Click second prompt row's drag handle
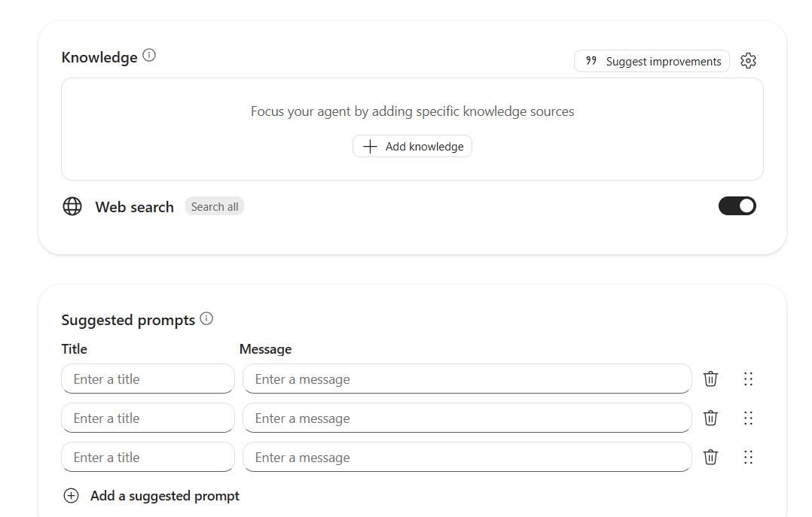Image resolution: width=812 pixels, height=517 pixels. (748, 418)
